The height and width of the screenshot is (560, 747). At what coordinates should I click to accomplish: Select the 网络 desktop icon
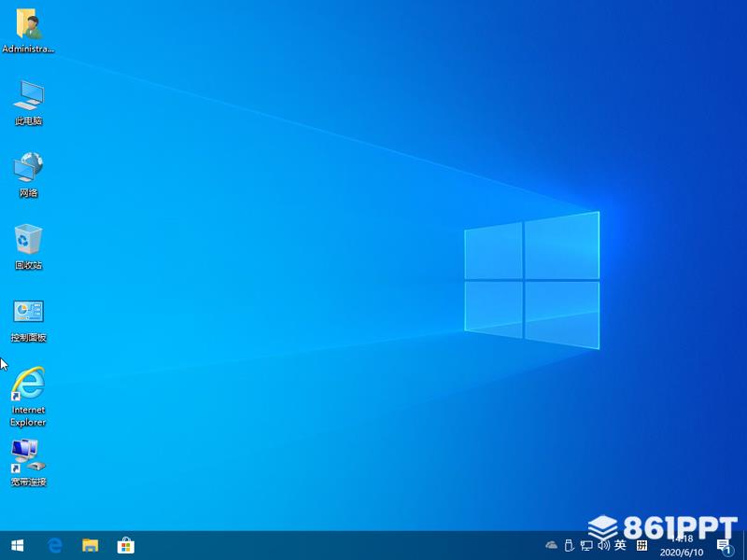(x=28, y=175)
